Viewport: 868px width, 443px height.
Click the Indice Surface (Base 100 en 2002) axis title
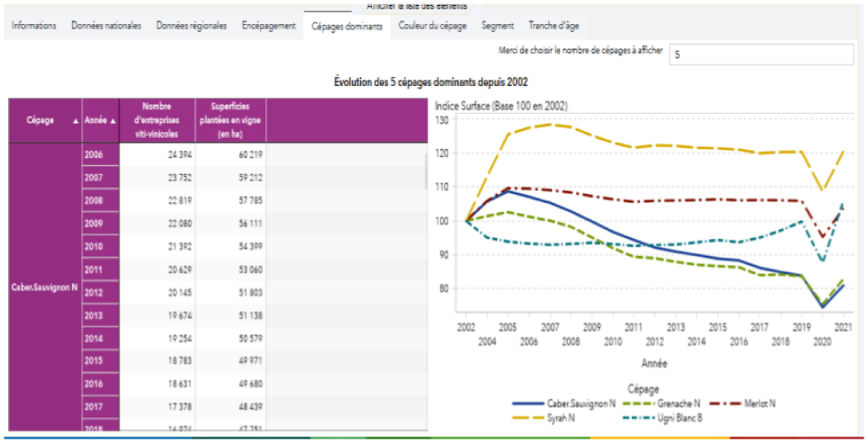point(501,106)
